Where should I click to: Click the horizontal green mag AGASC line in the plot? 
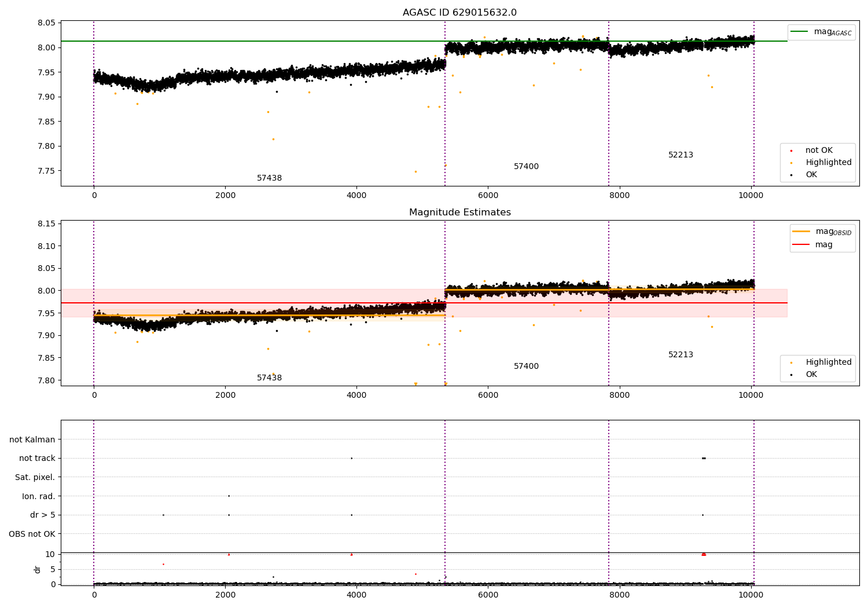pos(424,41)
